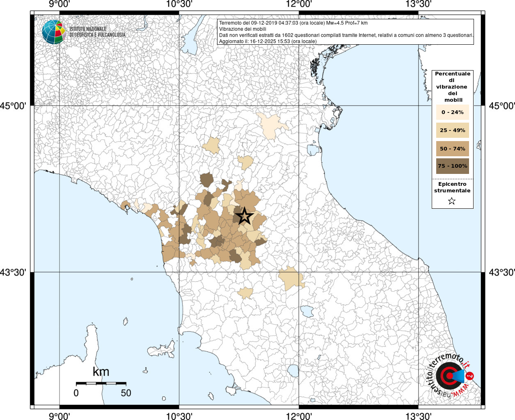Click the star symbol in the legend

point(452,201)
